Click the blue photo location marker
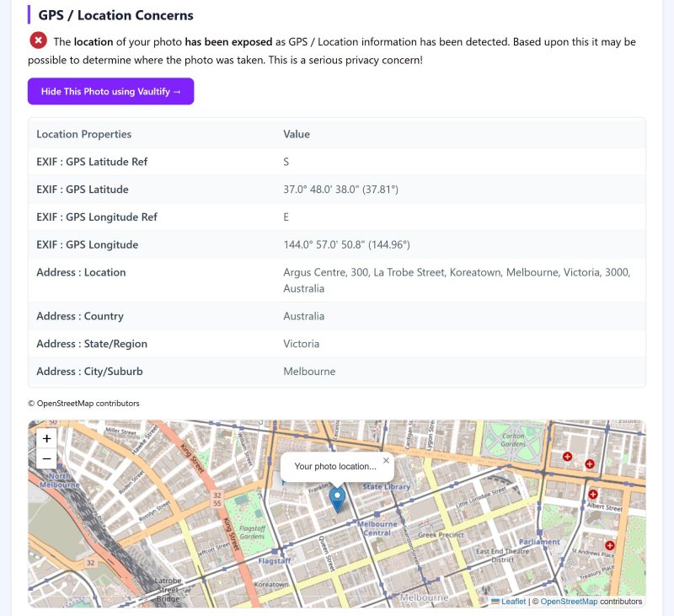 tap(338, 500)
